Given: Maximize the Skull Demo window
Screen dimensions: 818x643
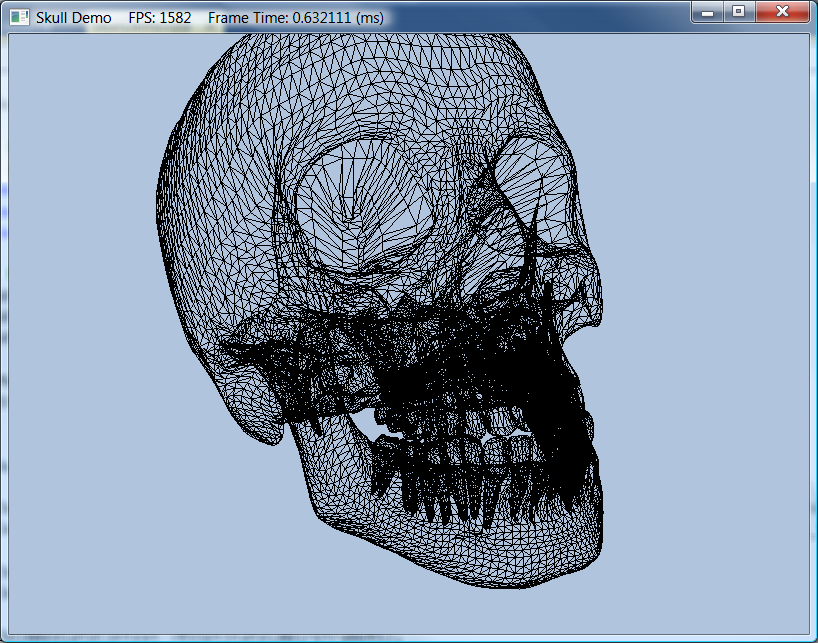Looking at the screenshot, I should tap(739, 12).
